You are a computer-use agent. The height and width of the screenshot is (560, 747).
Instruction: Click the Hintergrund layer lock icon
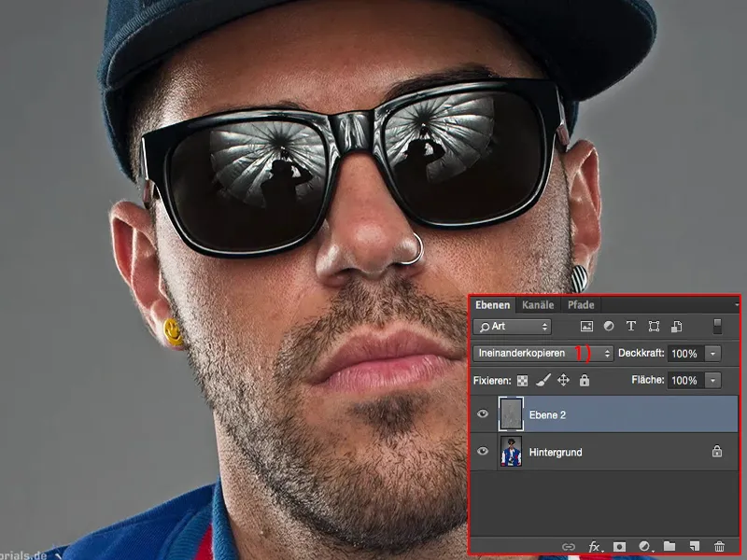(717, 451)
